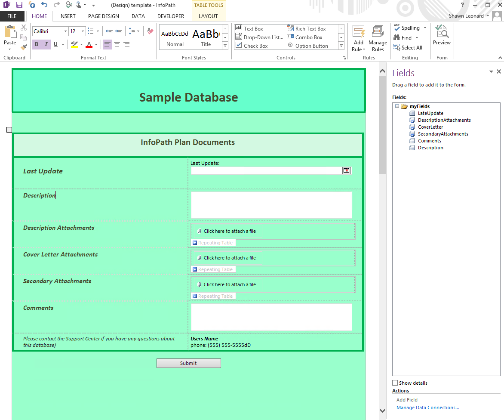The width and height of the screenshot is (504, 420).
Task: Switch to the INSERT tab
Action: pos(67,16)
